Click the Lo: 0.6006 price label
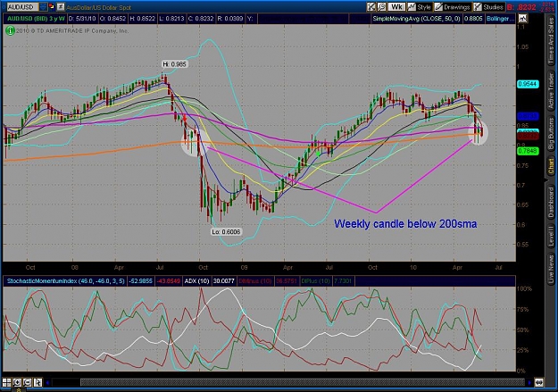The height and width of the screenshot is (392, 558). 226,232
